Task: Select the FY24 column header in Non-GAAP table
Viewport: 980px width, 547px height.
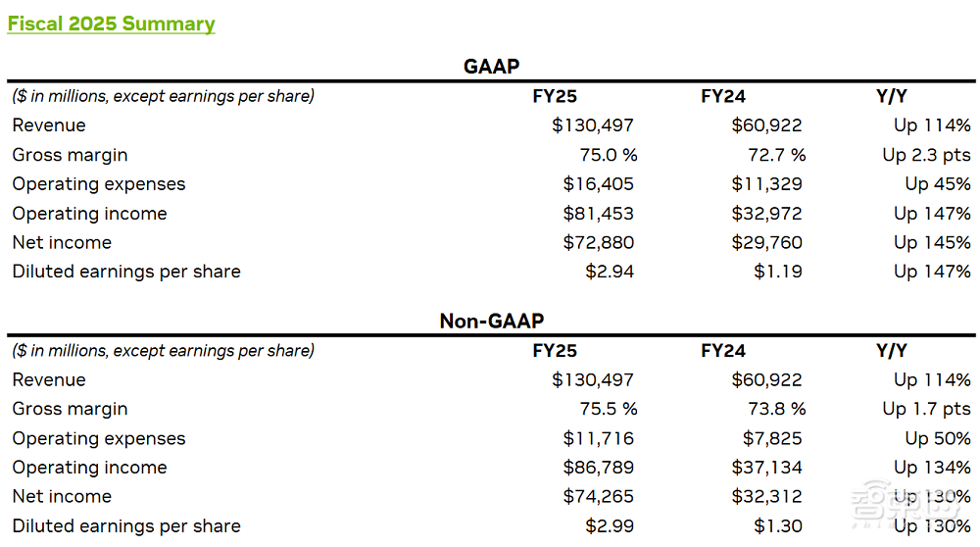Action: [723, 351]
